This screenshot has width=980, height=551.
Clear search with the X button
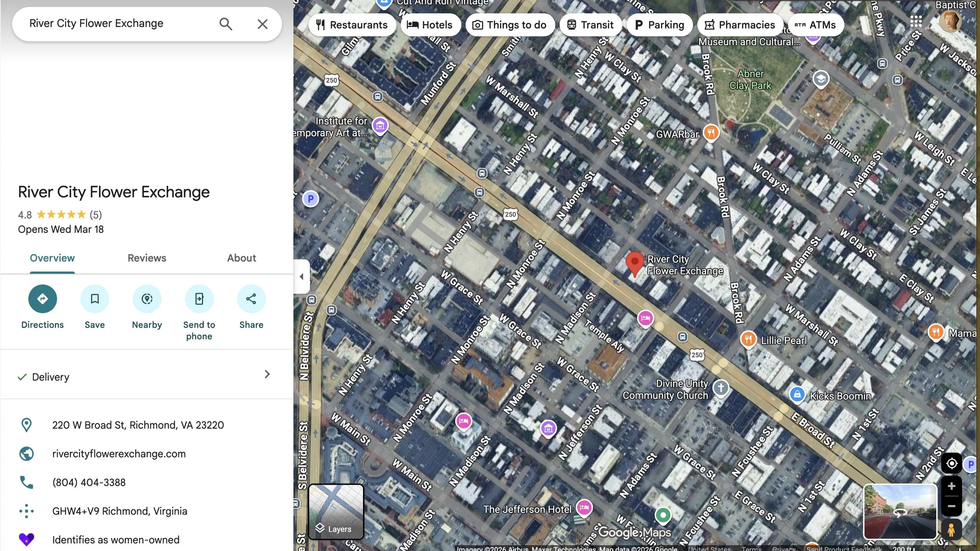click(x=262, y=24)
